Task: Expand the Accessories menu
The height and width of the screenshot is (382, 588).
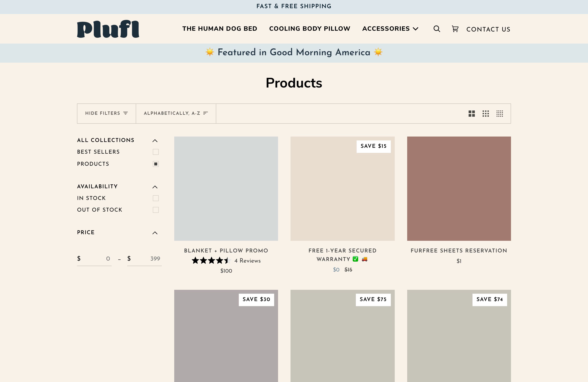Action: [390, 29]
